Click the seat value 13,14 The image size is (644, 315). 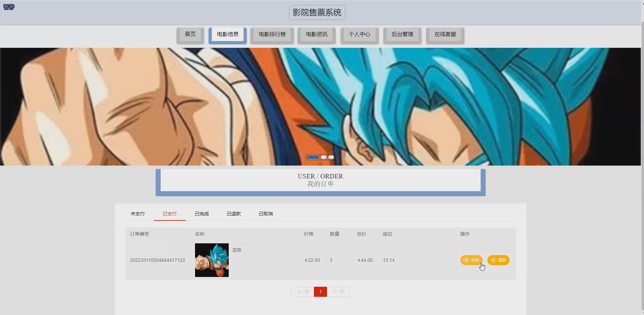(389, 260)
